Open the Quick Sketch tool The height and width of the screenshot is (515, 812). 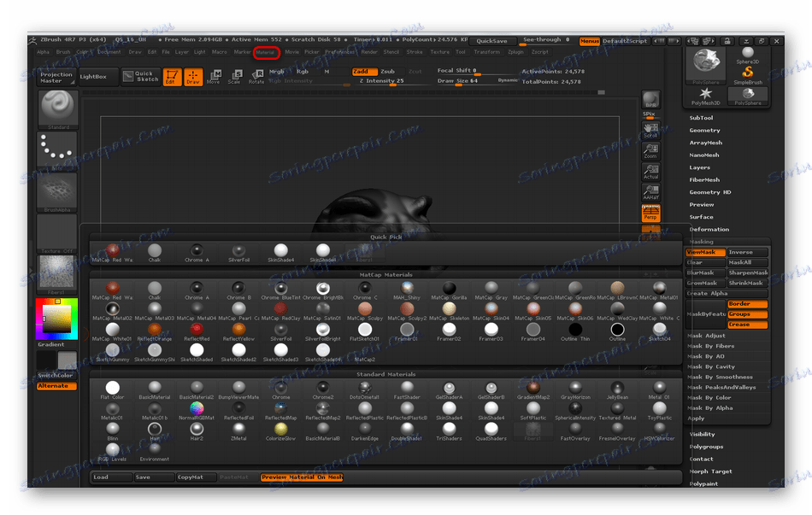point(141,77)
